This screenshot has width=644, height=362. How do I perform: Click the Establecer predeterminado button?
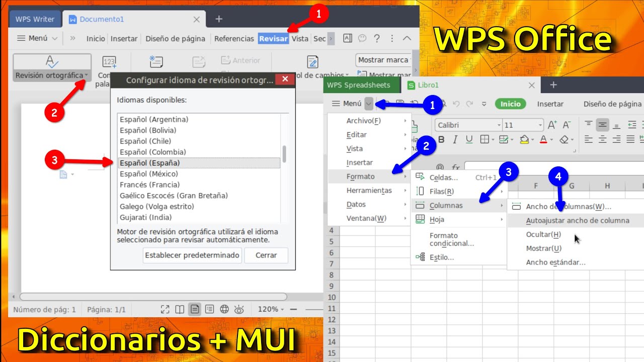coord(192,255)
